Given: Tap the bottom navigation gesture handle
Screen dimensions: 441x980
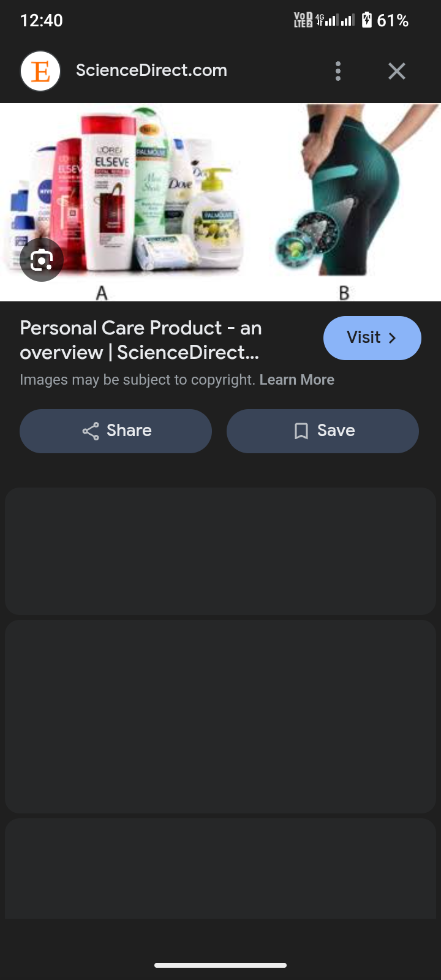Looking at the screenshot, I should coord(221,965).
